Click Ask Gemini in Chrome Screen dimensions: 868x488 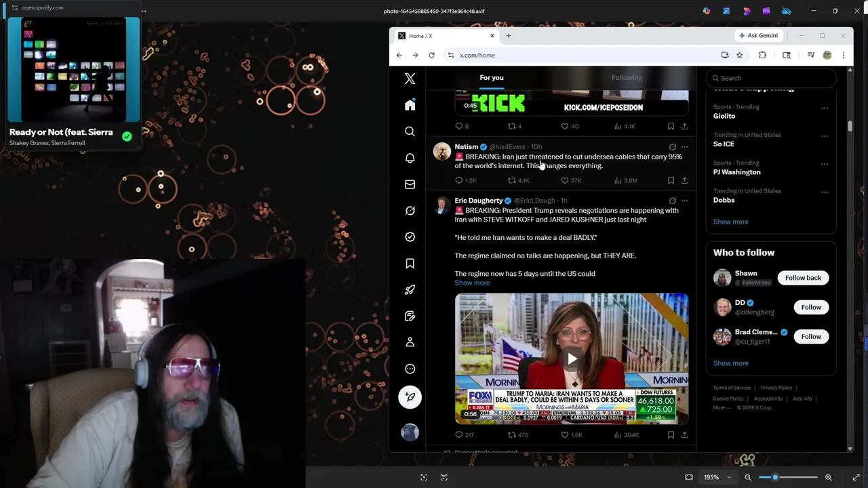pos(758,36)
